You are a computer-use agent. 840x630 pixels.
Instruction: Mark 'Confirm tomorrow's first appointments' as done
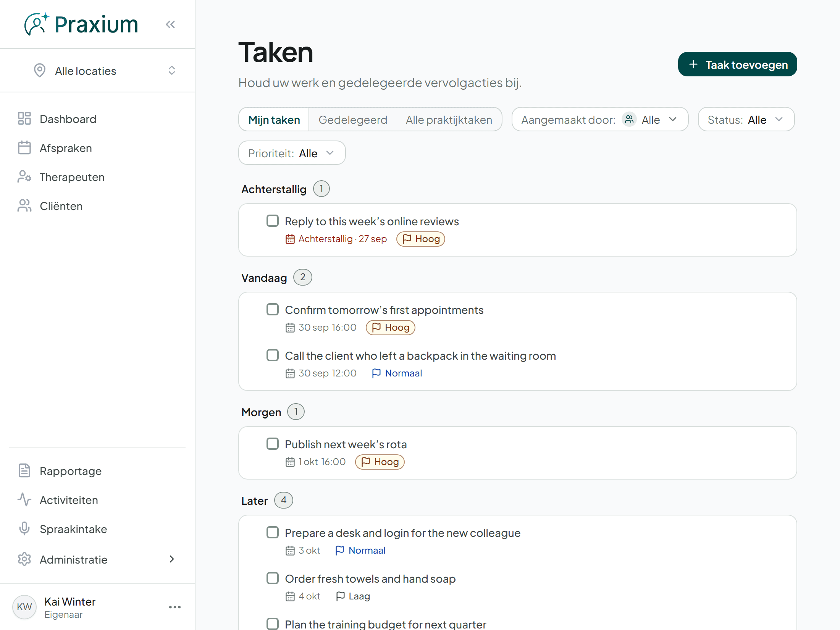[273, 309]
